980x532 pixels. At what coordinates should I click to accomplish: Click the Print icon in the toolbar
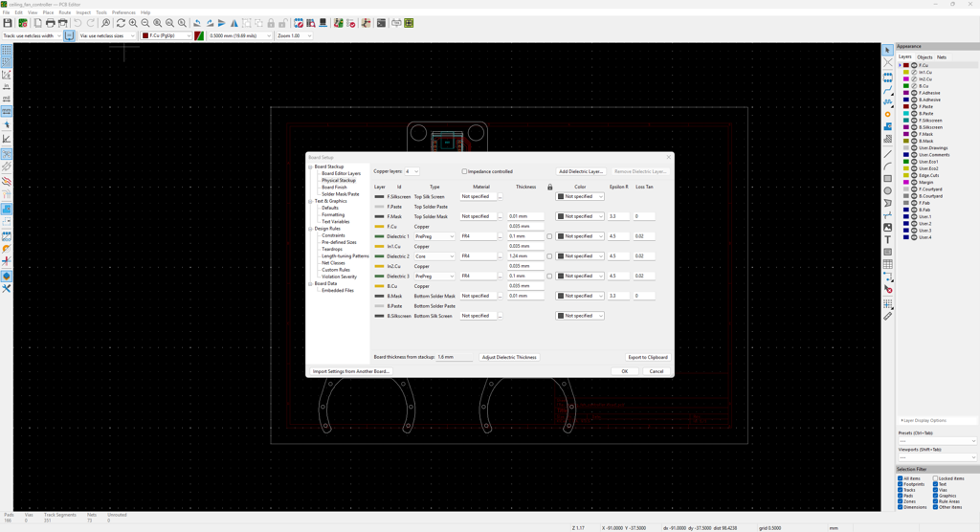(50, 23)
